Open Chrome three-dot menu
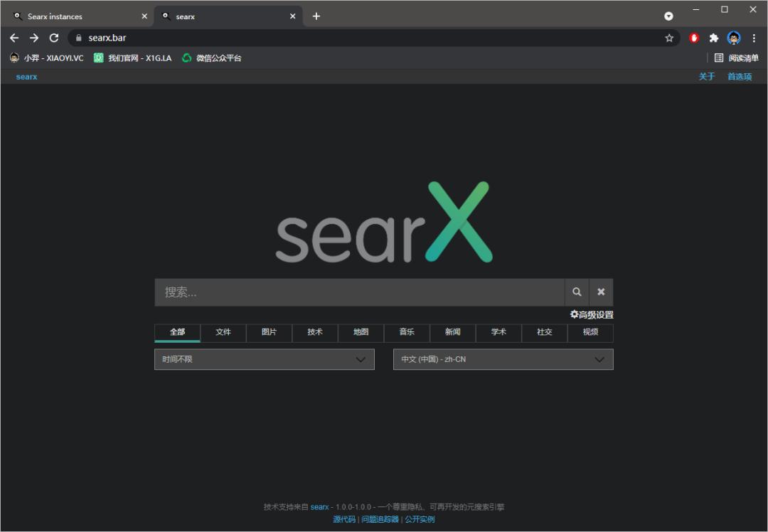 754,38
